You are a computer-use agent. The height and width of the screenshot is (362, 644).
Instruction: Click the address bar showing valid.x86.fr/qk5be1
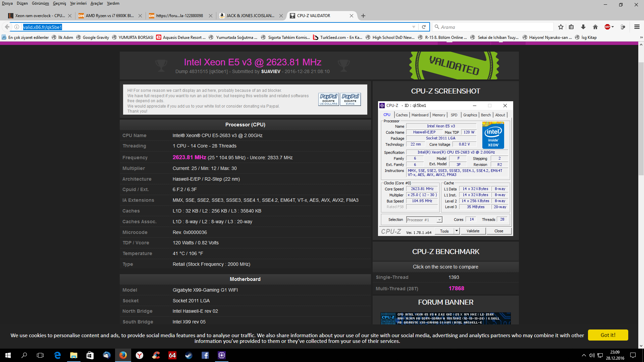click(x=215, y=27)
